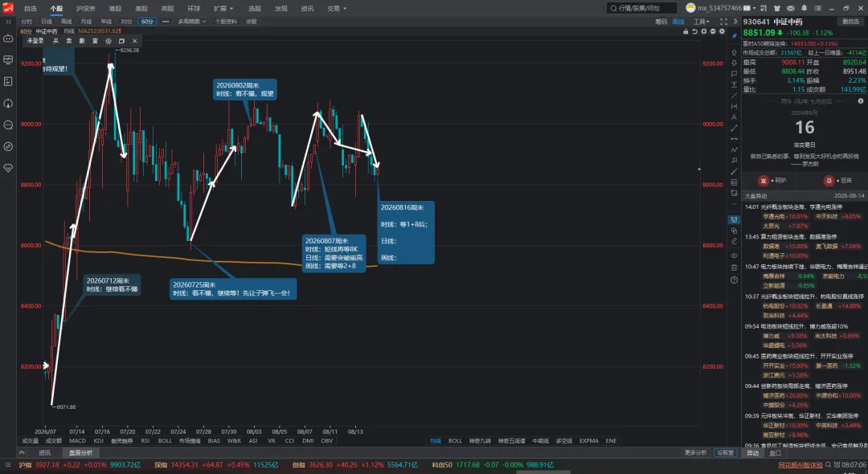Click the 个股资料 button
The height and width of the screenshot is (474, 868).
tap(226, 22)
